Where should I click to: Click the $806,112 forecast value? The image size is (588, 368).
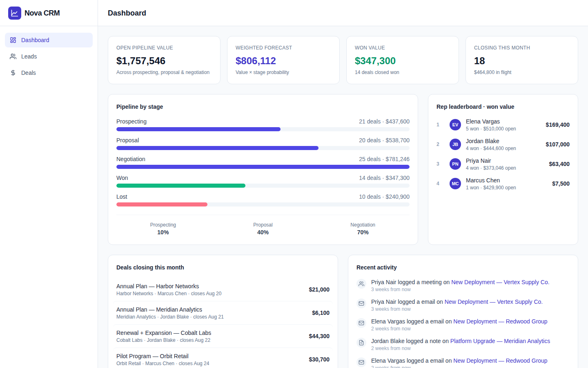point(256,61)
